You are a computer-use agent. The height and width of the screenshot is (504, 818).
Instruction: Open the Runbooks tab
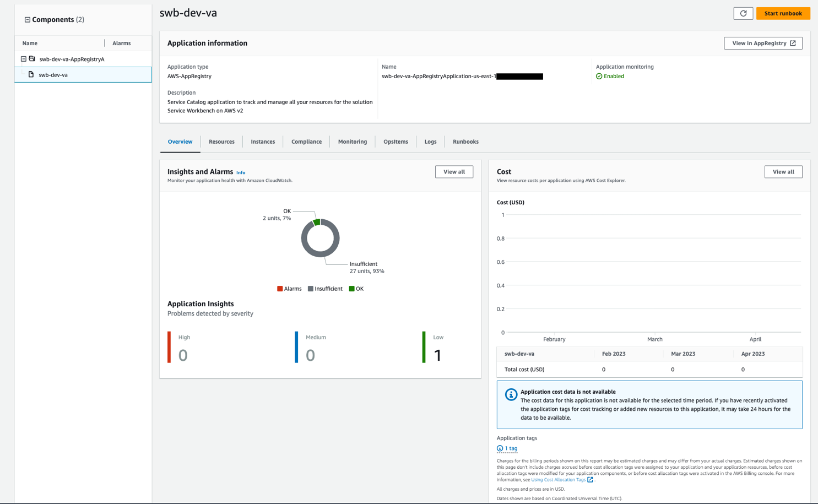coord(465,142)
